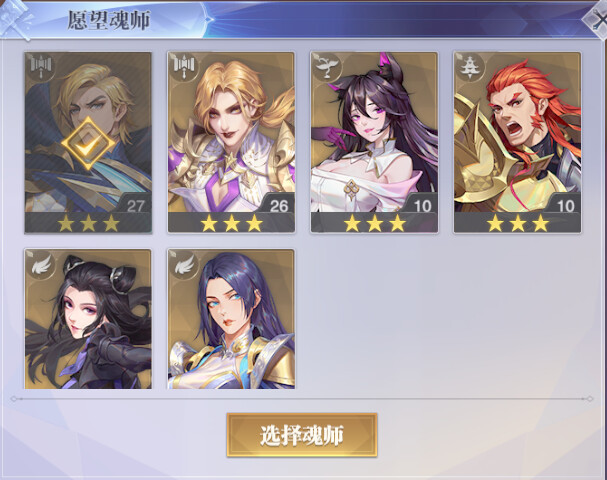Image resolution: width=607 pixels, height=480 pixels.
Task: Click the level 10 badge on cat-eared card
Action: [x=422, y=205]
